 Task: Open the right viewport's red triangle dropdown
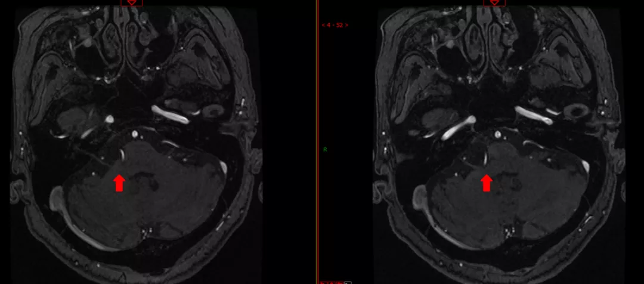click(x=494, y=2)
